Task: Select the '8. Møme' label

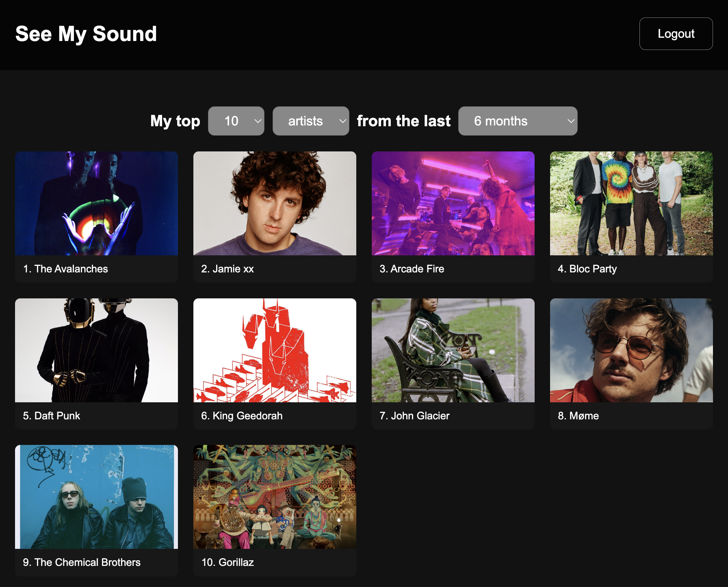Action: pyautogui.click(x=578, y=416)
